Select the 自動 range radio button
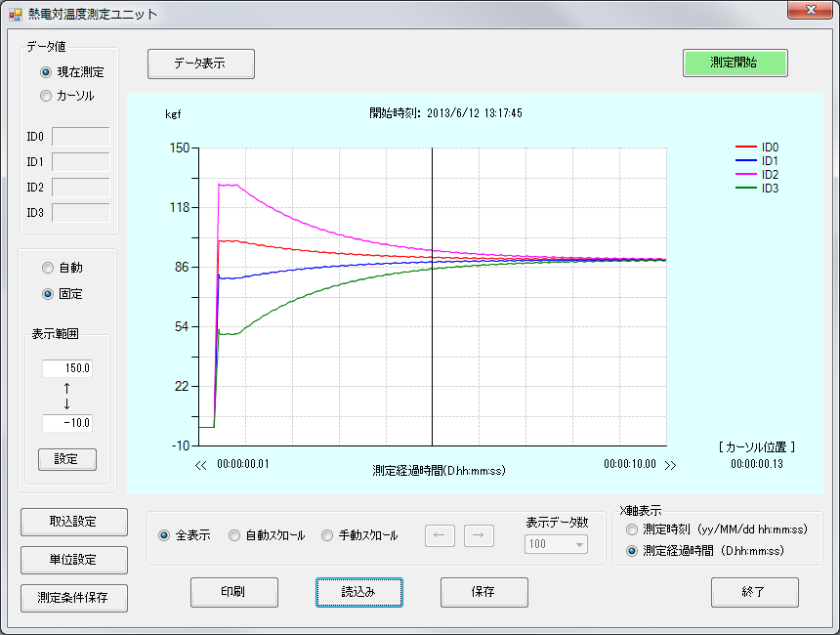Viewport: 840px width, 635px height. [48, 268]
